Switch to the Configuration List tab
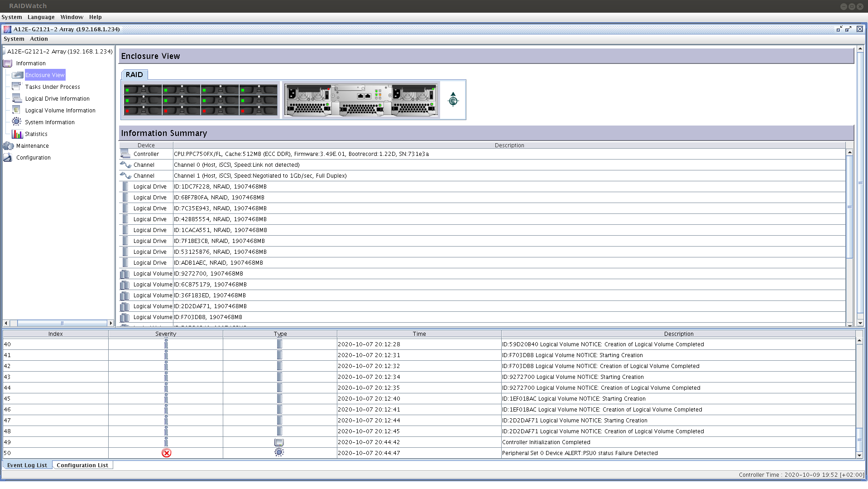The width and height of the screenshot is (868, 489). click(x=82, y=465)
